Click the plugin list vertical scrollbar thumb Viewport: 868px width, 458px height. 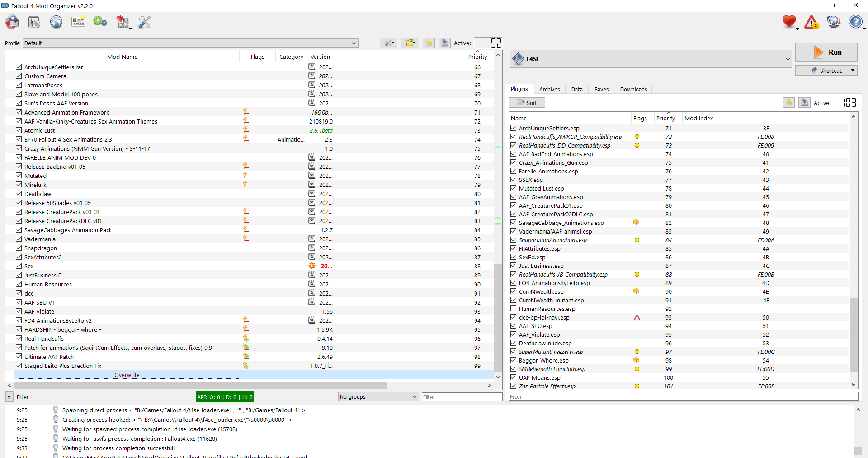coord(854,335)
